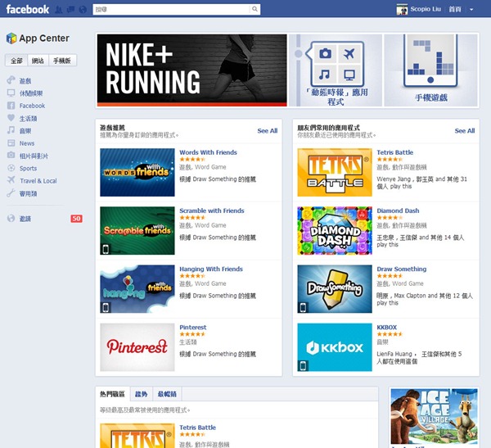Viewport: 491px width, 448px height.
Task: Open the Ice Age Village ad image
Action: pos(434,416)
